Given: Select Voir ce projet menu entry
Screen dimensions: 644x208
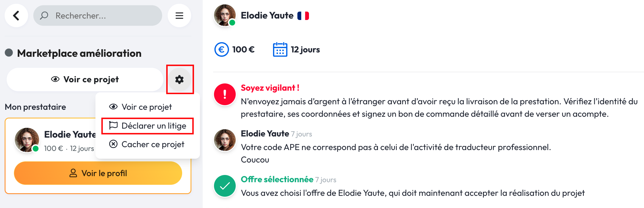Looking at the screenshot, I should pyautogui.click(x=147, y=107).
